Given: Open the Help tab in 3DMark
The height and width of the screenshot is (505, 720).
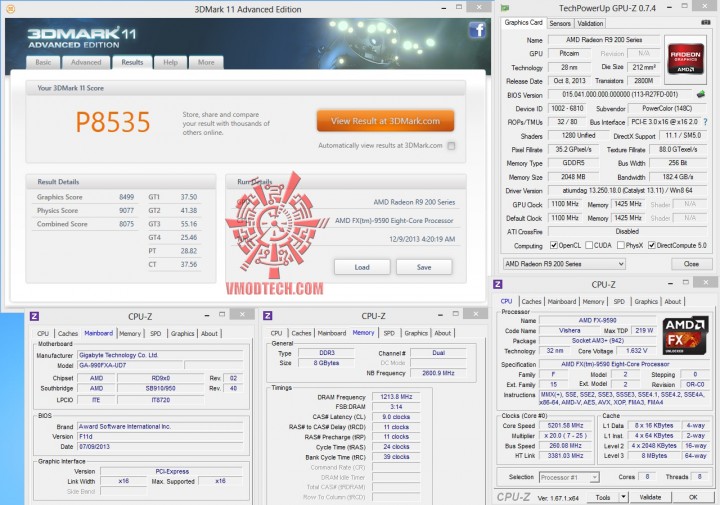Looking at the screenshot, I should tap(170, 62).
